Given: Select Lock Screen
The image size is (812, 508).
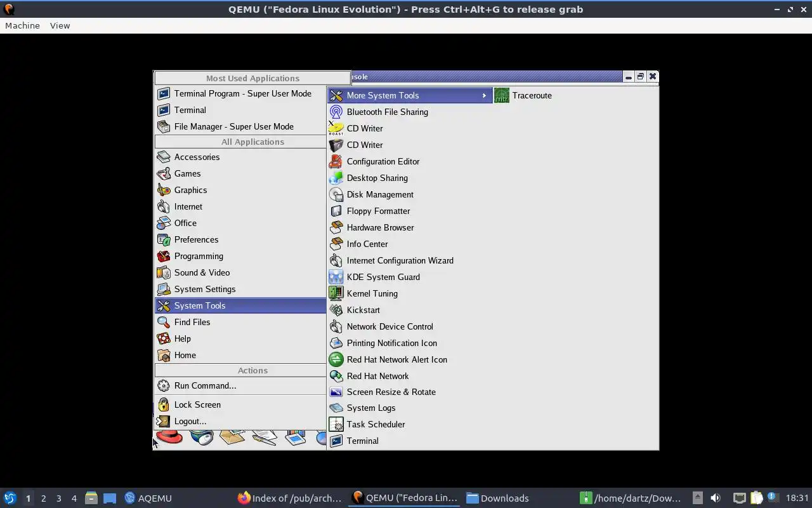Looking at the screenshot, I should pyautogui.click(x=240, y=404).
